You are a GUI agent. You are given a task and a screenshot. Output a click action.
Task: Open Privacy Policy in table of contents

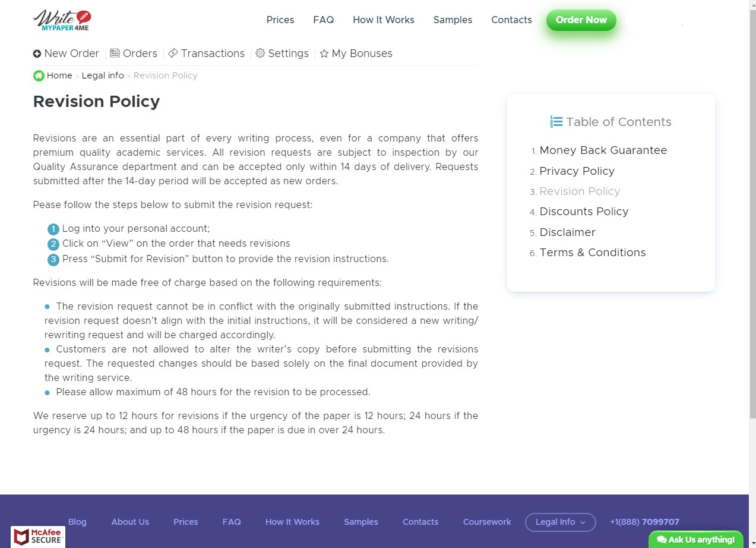pyautogui.click(x=577, y=171)
